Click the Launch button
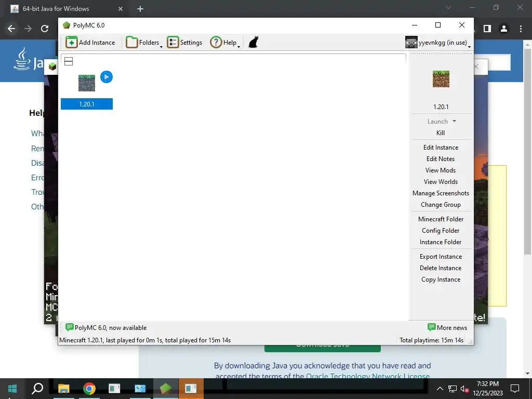This screenshot has width=532, height=399. pos(437,122)
